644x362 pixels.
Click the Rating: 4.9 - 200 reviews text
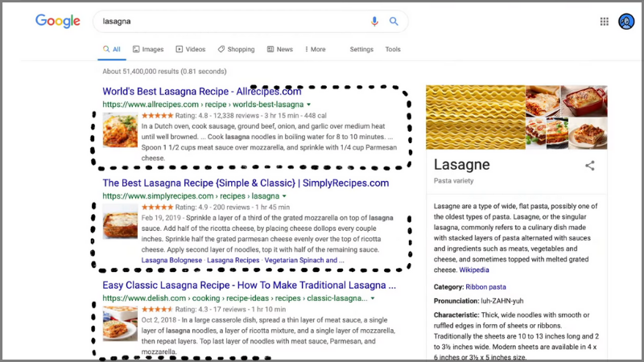tap(213, 208)
